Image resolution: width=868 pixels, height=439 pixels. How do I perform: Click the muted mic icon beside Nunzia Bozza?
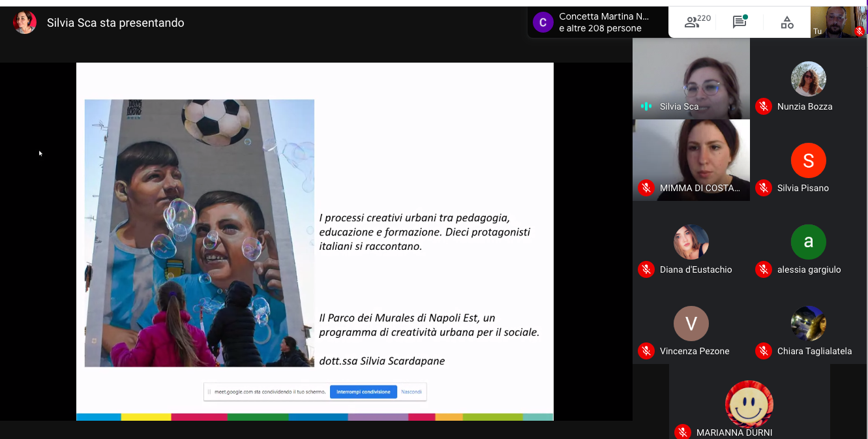[x=764, y=106]
